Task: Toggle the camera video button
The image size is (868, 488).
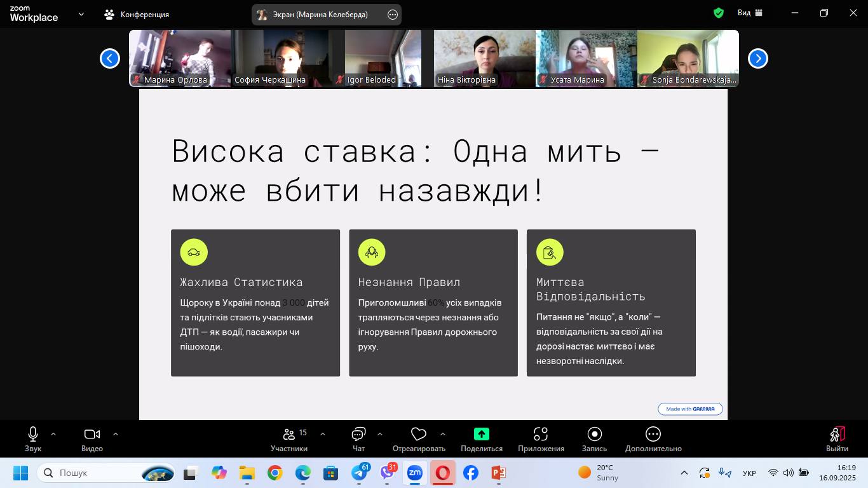Action: (x=92, y=439)
